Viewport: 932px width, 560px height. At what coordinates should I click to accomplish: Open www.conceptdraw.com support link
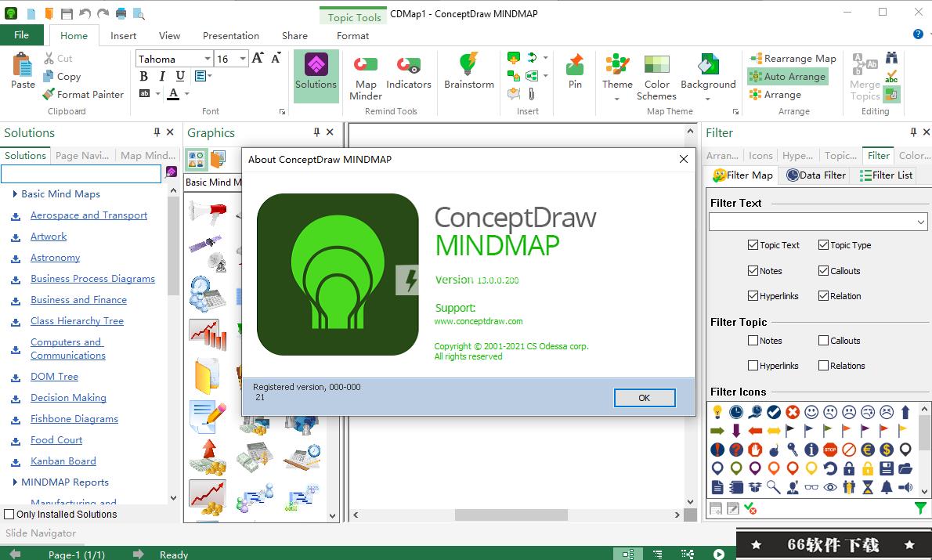(x=479, y=321)
